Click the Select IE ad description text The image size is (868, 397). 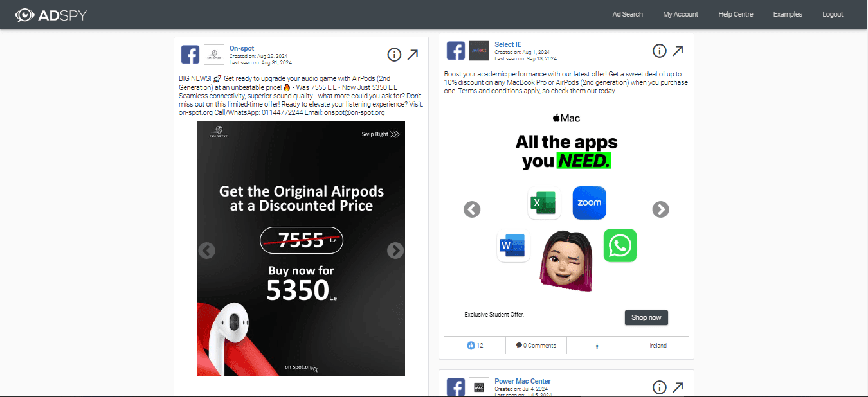[566, 82]
